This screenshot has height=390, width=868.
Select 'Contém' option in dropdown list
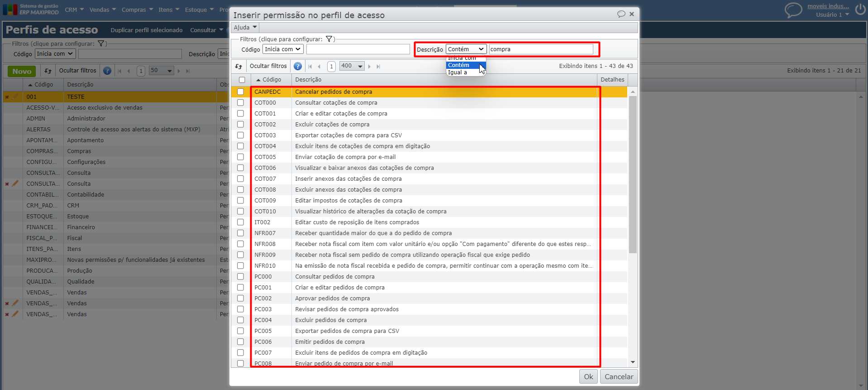466,65
